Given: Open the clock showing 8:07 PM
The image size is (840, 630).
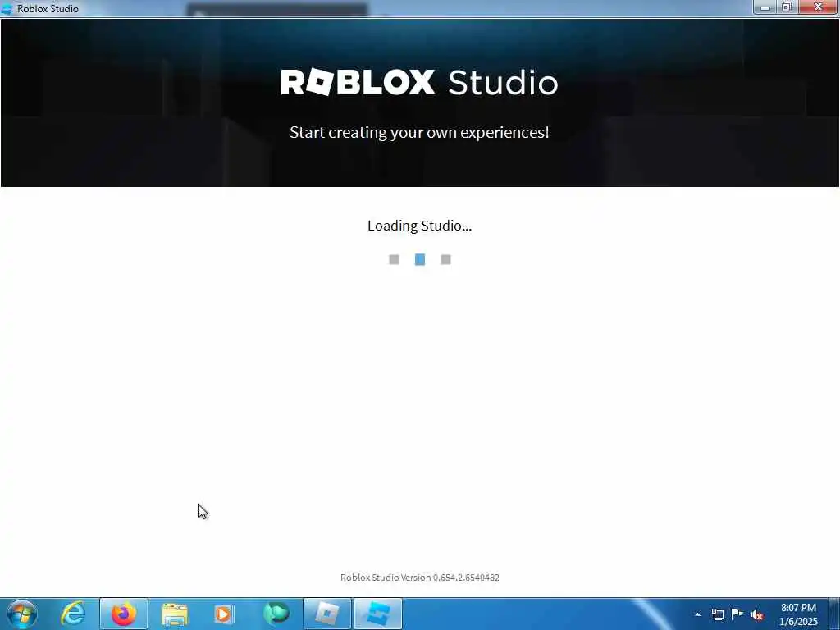Looking at the screenshot, I should tap(798, 614).
